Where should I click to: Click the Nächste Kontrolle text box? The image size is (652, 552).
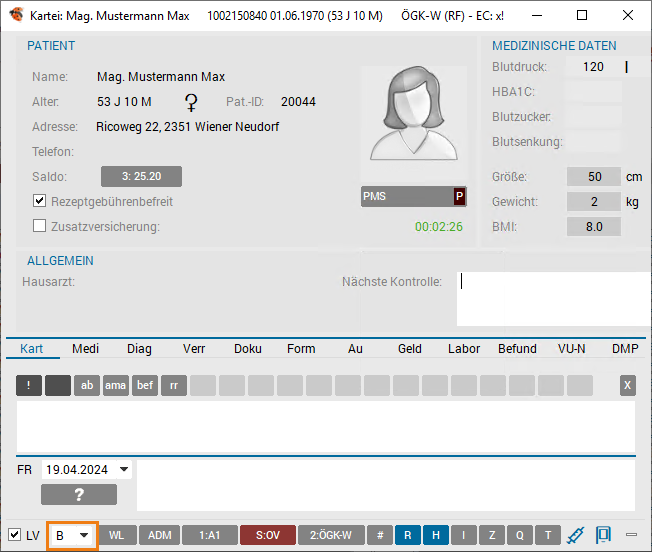point(553,299)
